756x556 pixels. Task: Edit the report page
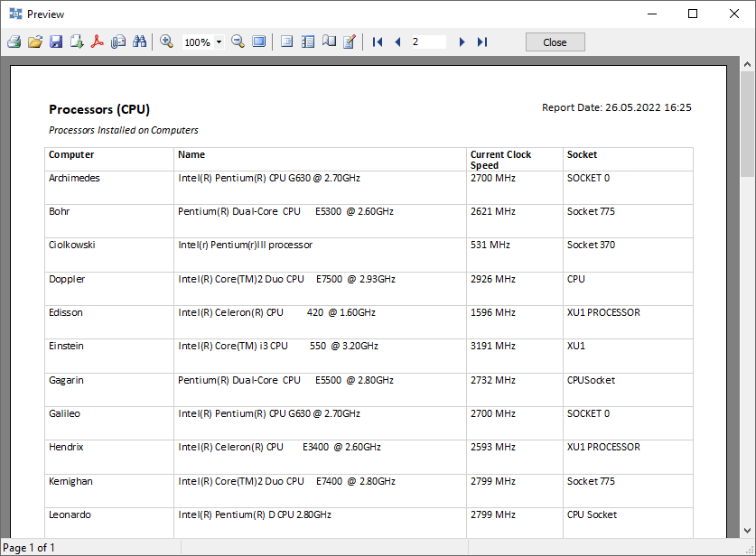point(350,42)
